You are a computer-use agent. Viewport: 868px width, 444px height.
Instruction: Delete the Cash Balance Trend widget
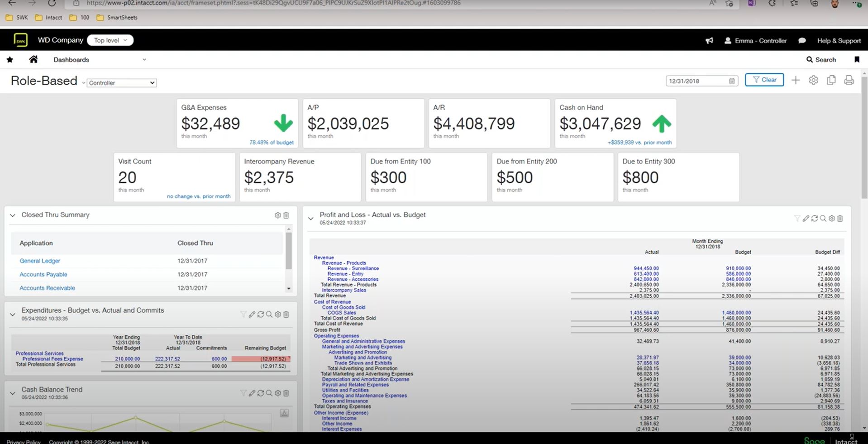[x=286, y=393]
